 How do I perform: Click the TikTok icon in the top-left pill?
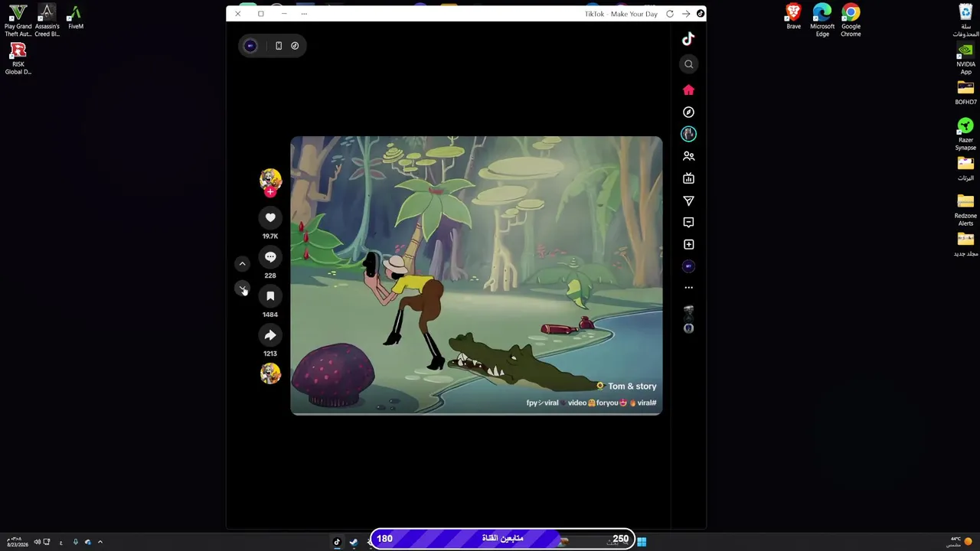pyautogui.click(x=295, y=46)
